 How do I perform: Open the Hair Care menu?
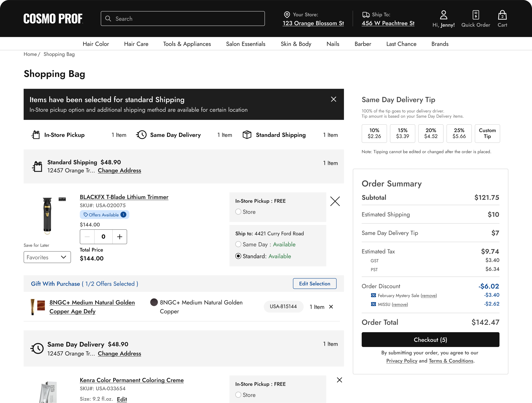136,44
